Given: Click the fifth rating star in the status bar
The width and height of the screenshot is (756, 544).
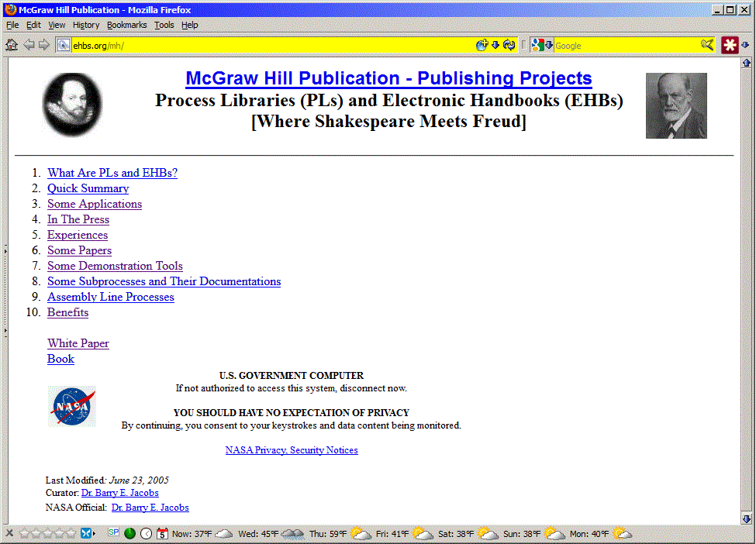Looking at the screenshot, I should point(71,533).
